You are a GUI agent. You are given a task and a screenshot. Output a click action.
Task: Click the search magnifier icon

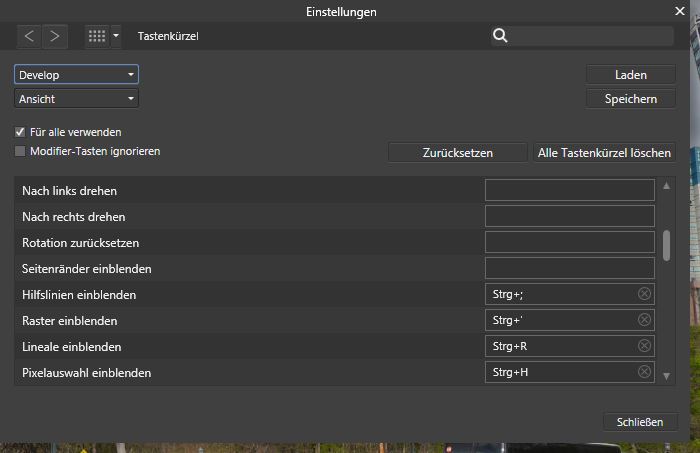500,36
